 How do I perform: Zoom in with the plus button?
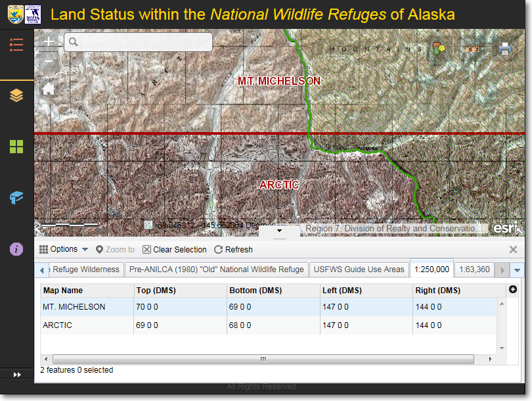click(49, 41)
